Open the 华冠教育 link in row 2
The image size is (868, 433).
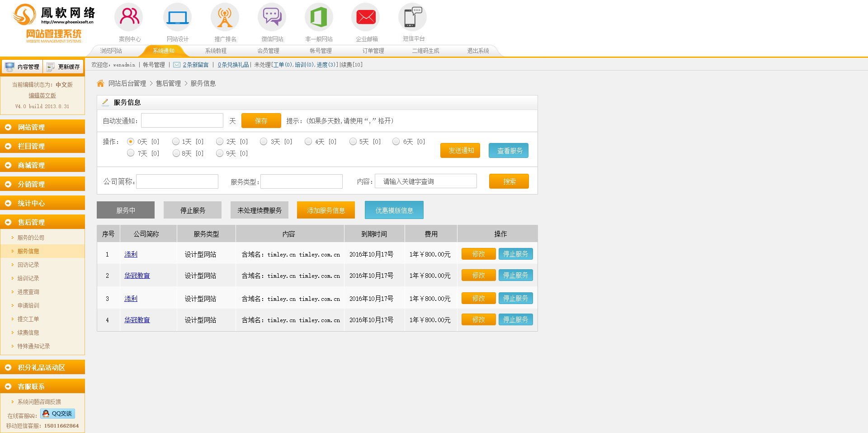coord(137,276)
